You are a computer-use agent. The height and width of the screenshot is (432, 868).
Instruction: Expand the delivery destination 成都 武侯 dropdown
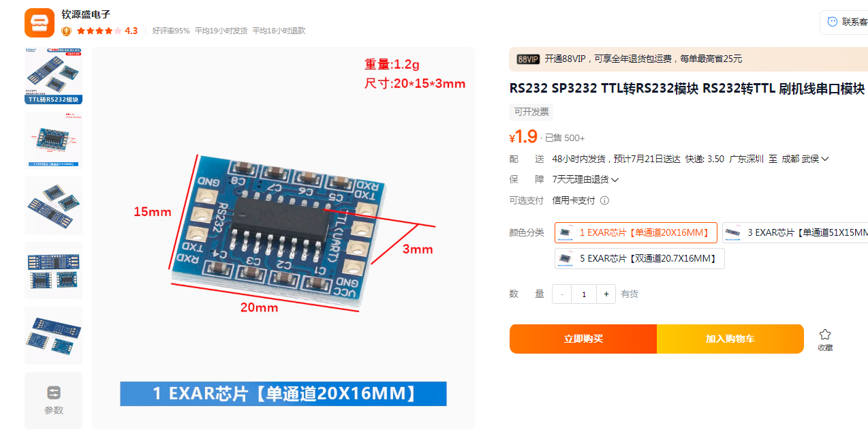click(805, 159)
